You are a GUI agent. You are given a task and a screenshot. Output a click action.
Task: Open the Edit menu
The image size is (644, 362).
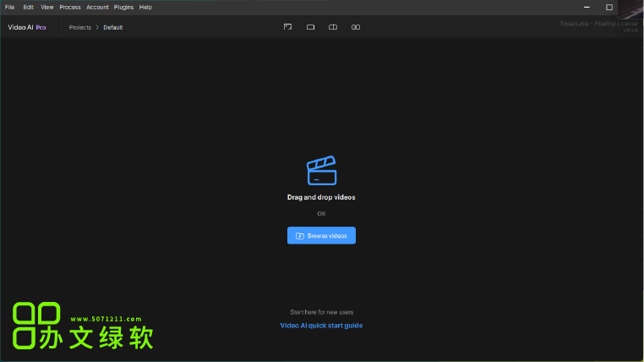(28, 7)
